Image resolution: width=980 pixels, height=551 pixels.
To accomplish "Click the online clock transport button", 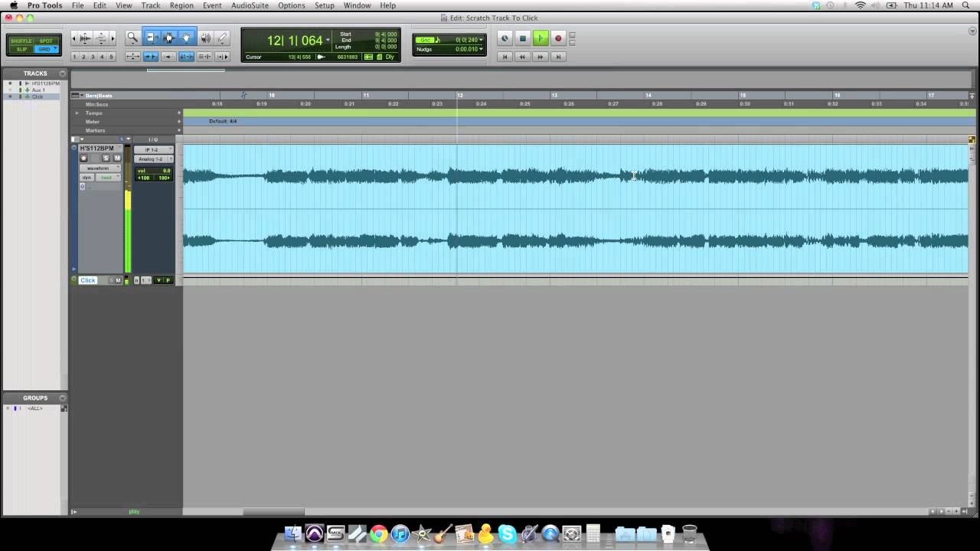I will tap(505, 38).
